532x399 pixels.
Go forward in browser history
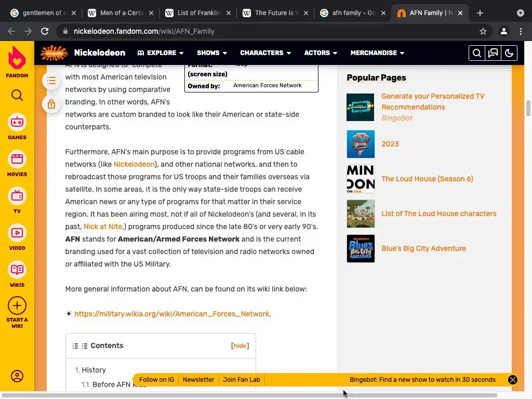click(28, 31)
